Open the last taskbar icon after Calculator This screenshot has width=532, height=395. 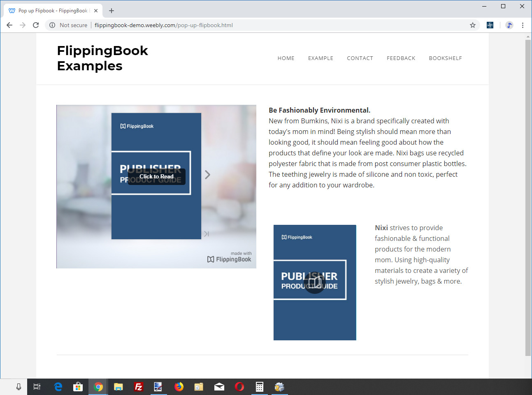[279, 387]
